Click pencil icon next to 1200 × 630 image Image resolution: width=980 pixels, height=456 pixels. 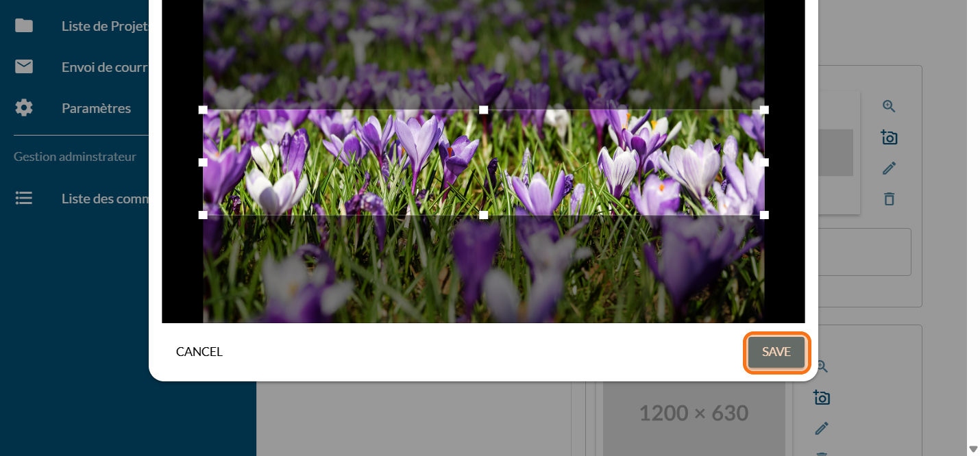(x=822, y=429)
